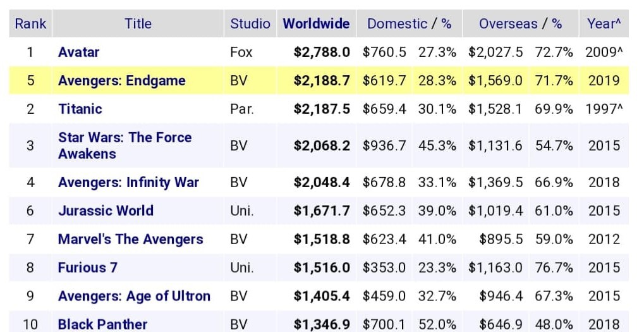Image resolution: width=644 pixels, height=332 pixels.
Task: Sort by Domestic percent symbol link
Action: [446, 24]
